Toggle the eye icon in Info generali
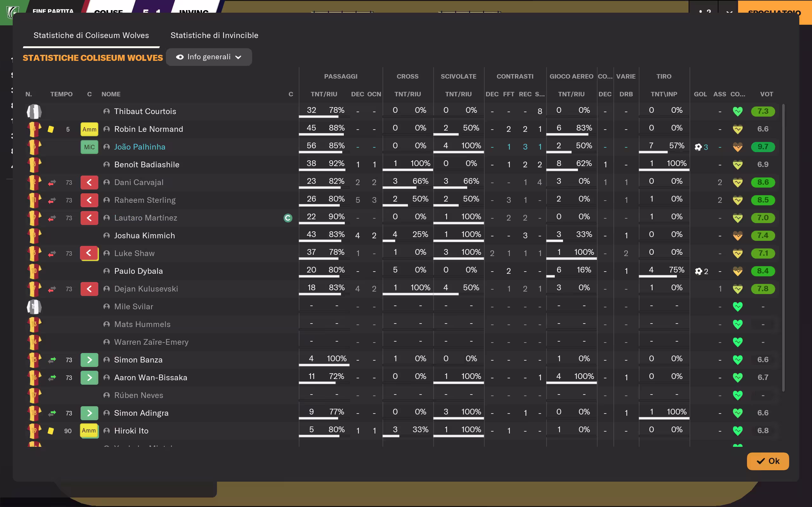The width and height of the screenshot is (812, 507). tap(180, 57)
